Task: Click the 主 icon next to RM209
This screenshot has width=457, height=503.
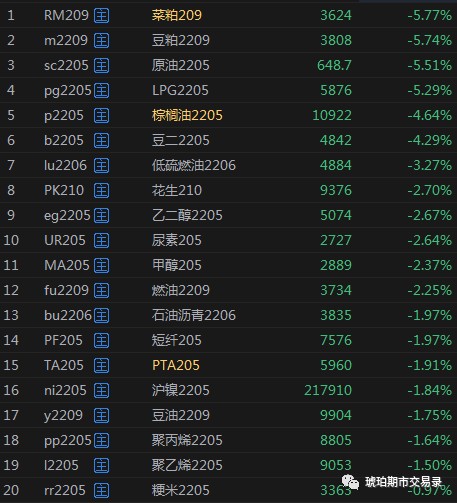Action: click(x=101, y=15)
